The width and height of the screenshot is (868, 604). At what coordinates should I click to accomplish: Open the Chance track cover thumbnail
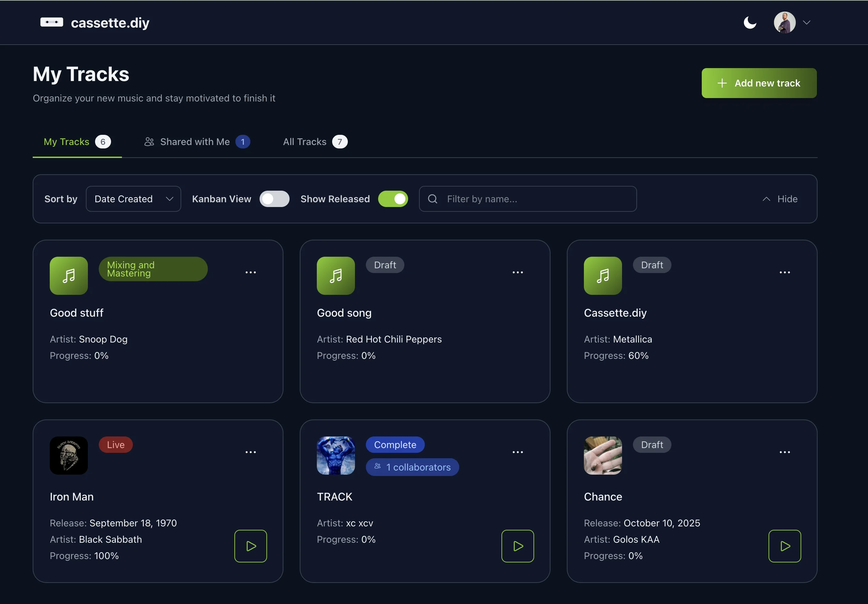coord(603,456)
